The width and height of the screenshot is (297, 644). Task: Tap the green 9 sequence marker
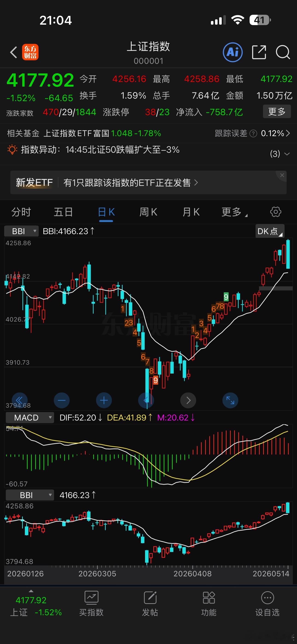pyautogui.click(x=226, y=297)
